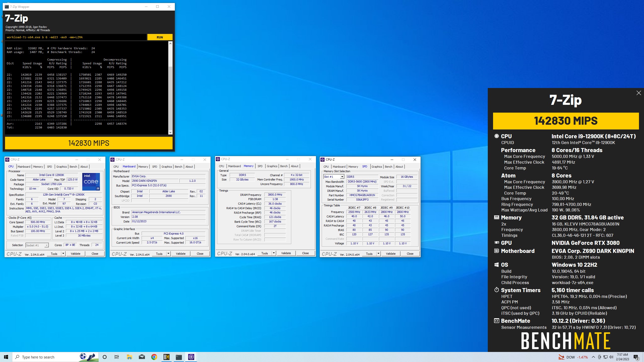Viewport: 644px width, 362px height.
Task: Select DRAM Frequency value '3800.0 MHz'
Action: (275, 195)
